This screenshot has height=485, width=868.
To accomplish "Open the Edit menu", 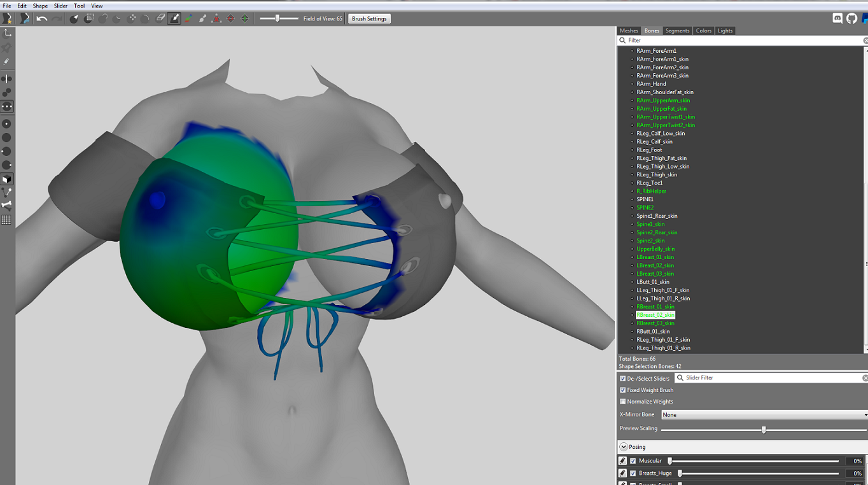I will (x=22, y=6).
